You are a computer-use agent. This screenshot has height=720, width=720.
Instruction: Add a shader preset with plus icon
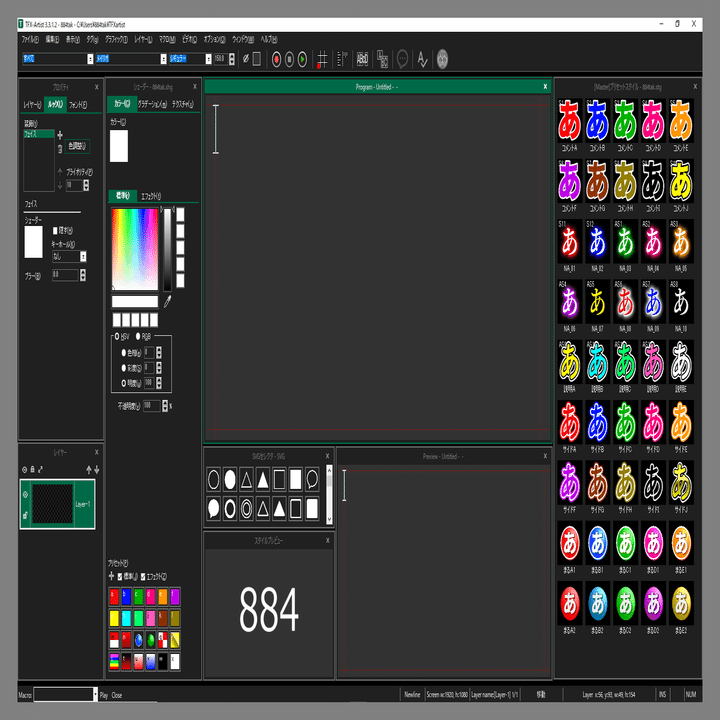point(111,576)
